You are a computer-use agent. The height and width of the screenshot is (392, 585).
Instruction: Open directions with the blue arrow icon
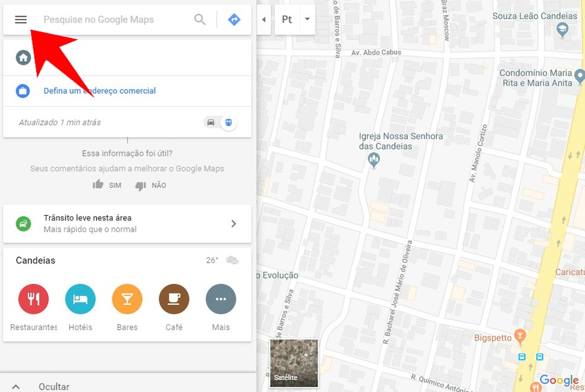point(234,20)
